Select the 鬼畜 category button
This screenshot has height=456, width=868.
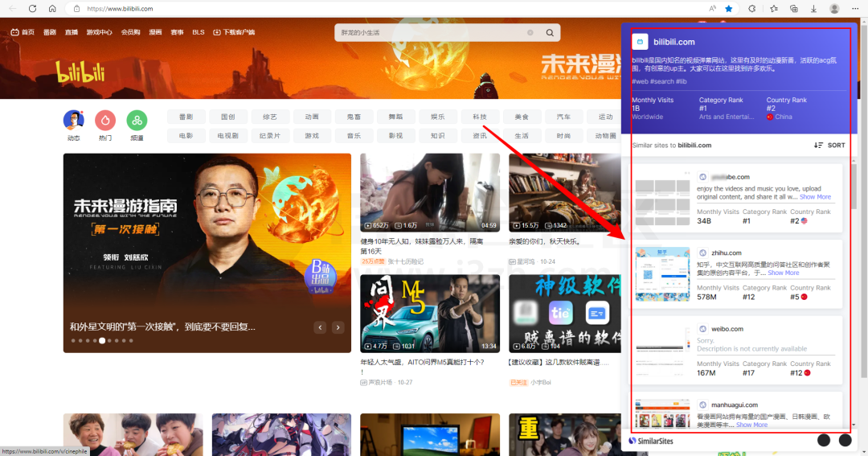click(354, 117)
